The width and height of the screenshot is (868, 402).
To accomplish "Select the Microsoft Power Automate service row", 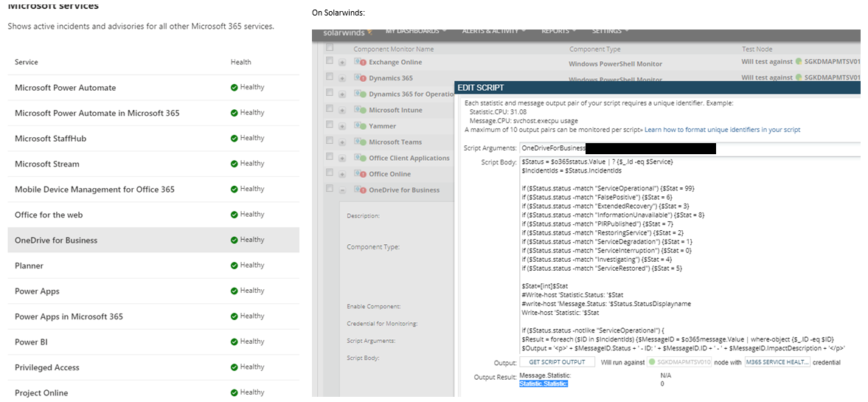I will pos(153,88).
